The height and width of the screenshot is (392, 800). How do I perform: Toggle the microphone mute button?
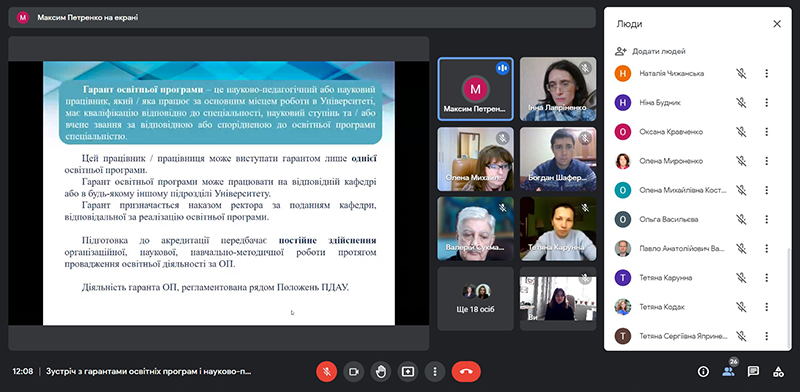point(327,372)
